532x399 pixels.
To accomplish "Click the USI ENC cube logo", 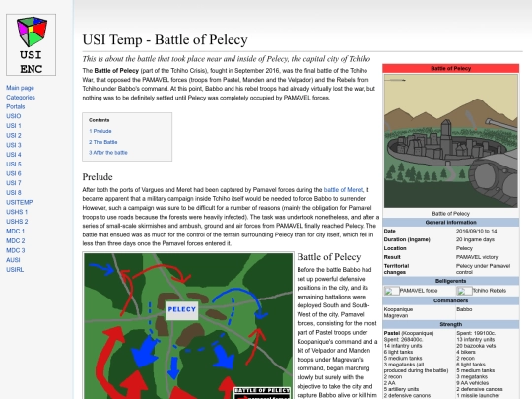I will (x=31, y=44).
